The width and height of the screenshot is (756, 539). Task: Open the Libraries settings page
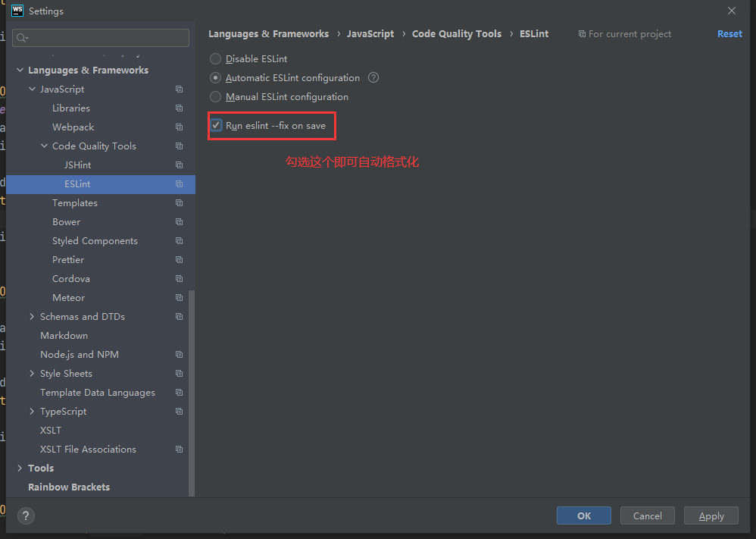click(71, 108)
